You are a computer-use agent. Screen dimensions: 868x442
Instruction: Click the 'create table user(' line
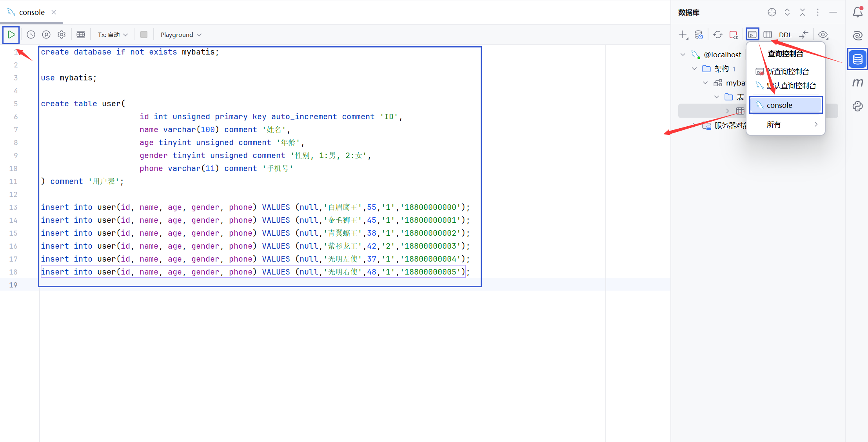(x=83, y=104)
